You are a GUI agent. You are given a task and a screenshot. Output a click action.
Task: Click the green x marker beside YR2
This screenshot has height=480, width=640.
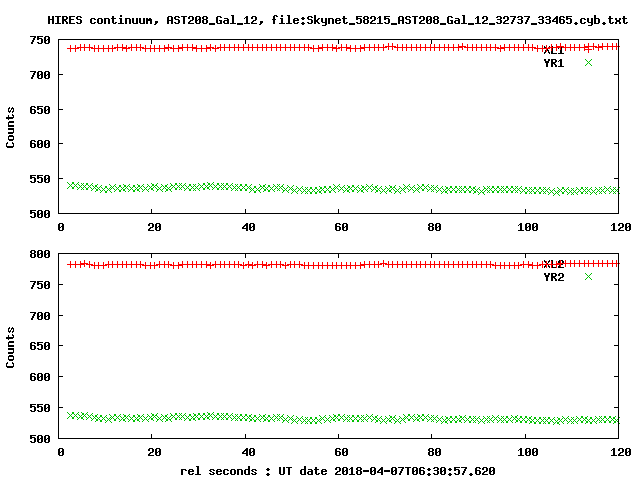(x=588, y=277)
